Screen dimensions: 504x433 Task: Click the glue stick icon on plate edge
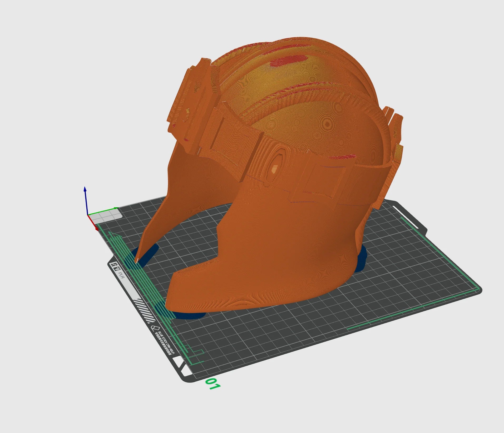click(x=155, y=328)
